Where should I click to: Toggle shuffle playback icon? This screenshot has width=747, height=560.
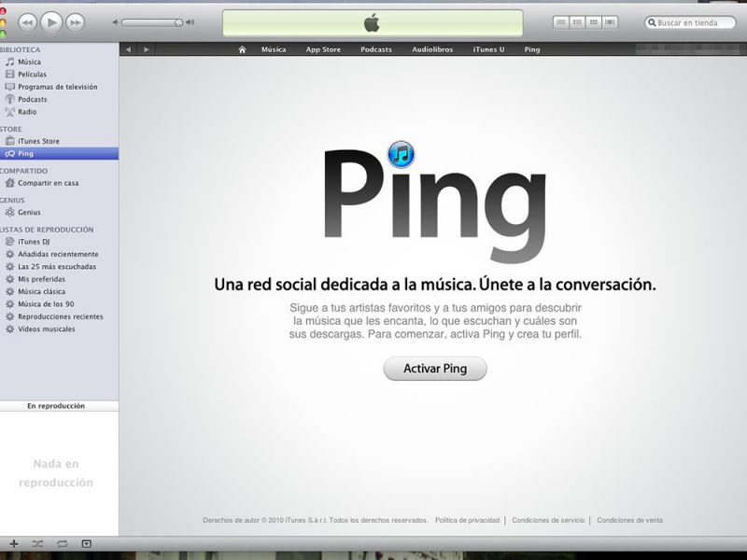(x=37, y=544)
